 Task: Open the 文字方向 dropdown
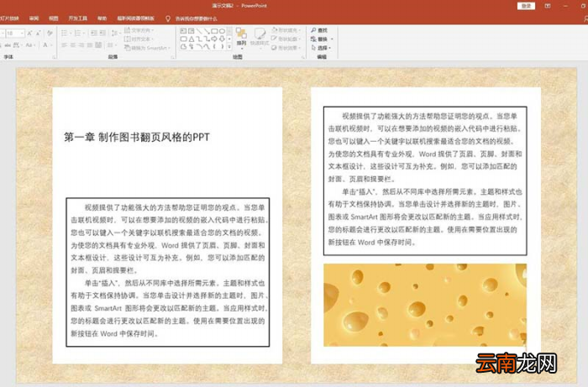coord(139,30)
